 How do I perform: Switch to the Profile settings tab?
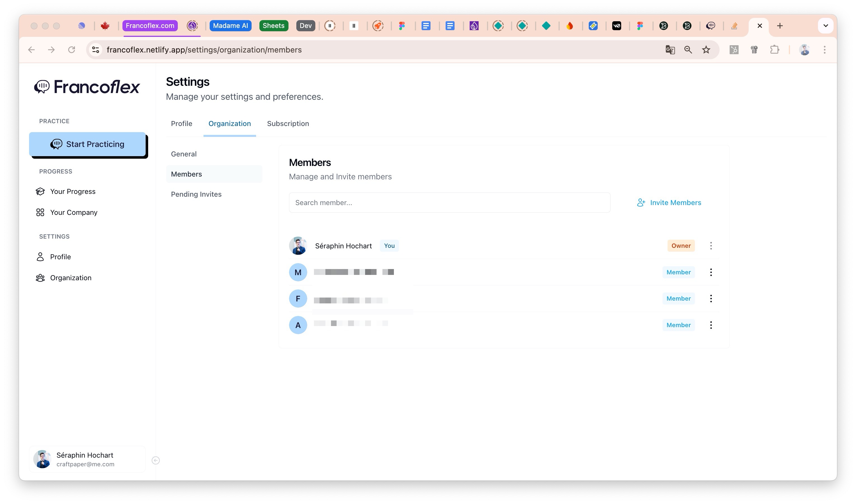coord(181,123)
